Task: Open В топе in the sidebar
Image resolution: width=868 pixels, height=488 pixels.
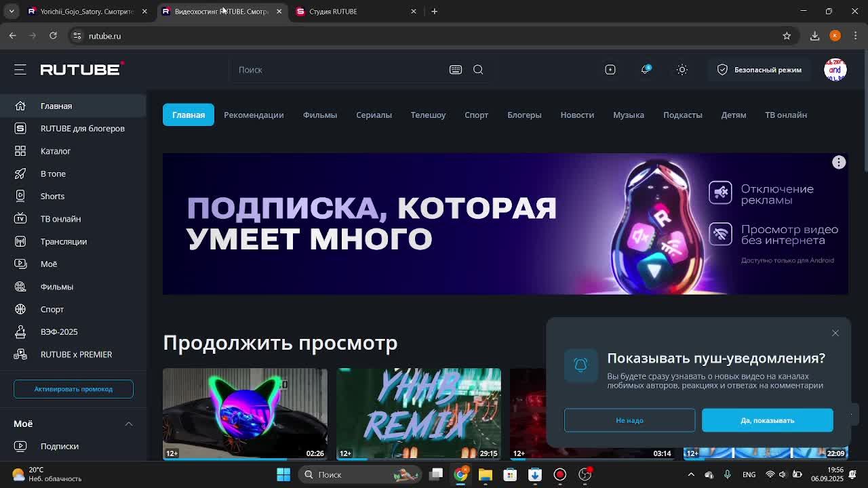Action: click(x=73, y=174)
